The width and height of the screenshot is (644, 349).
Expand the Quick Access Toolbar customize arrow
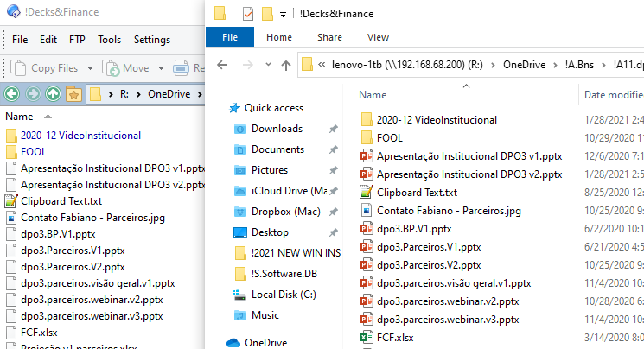click(283, 14)
